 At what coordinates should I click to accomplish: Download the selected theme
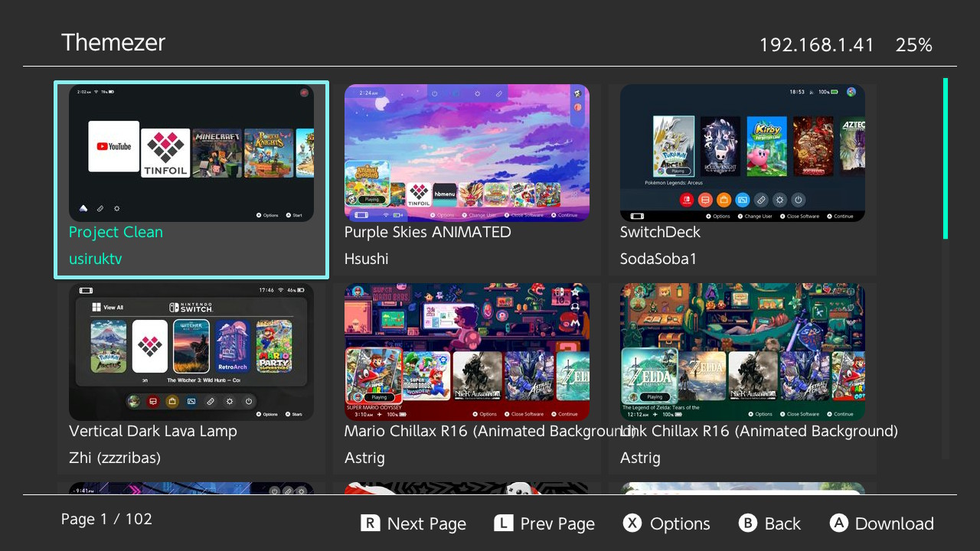point(882,523)
